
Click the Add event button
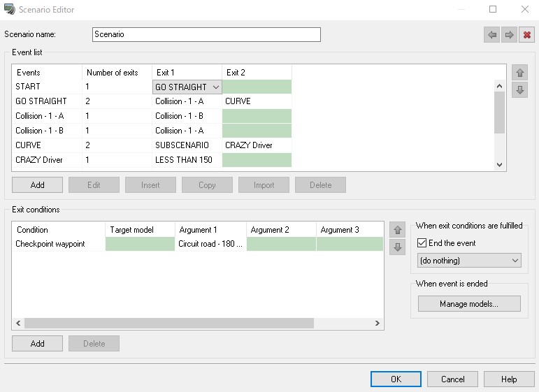pos(38,185)
